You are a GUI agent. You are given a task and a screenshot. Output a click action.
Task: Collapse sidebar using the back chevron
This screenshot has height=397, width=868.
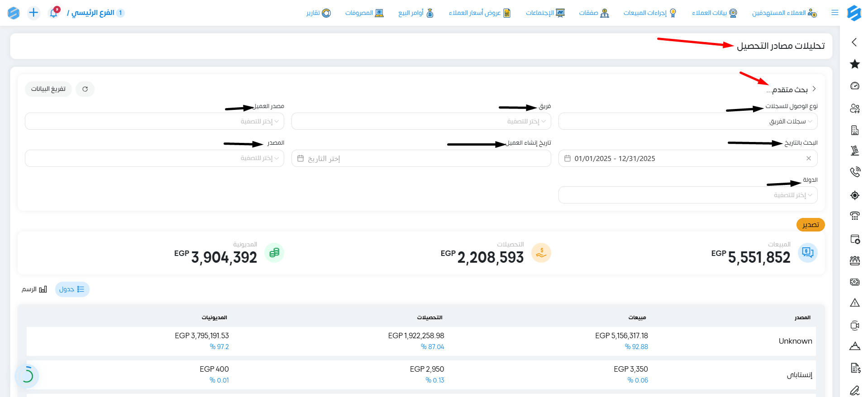(x=854, y=42)
